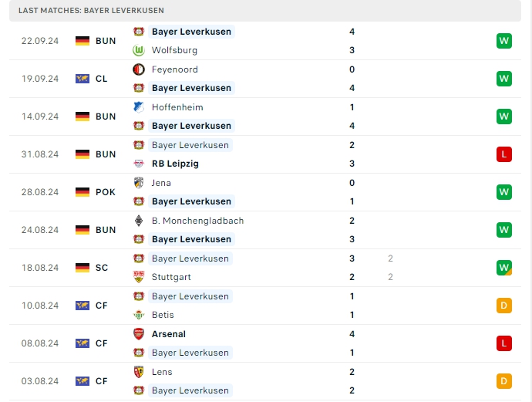Click the German flag next to POK
This screenshot has width=532, height=402.
(x=82, y=192)
